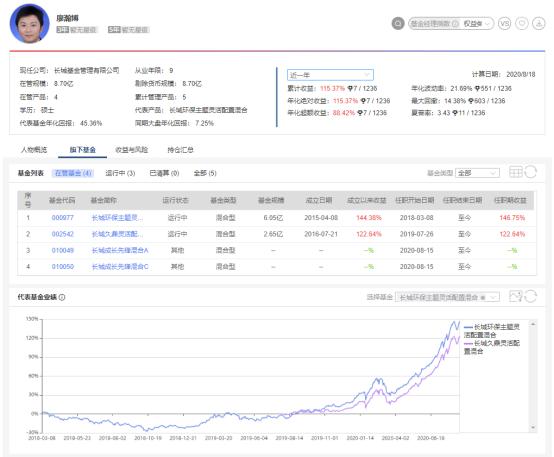554x457 pixels.
Task: Select the 在管基金 (4) filter
Action: pos(73,173)
